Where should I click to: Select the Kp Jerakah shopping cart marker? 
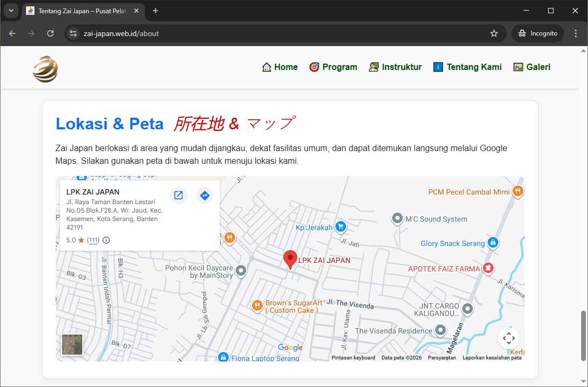tap(341, 227)
